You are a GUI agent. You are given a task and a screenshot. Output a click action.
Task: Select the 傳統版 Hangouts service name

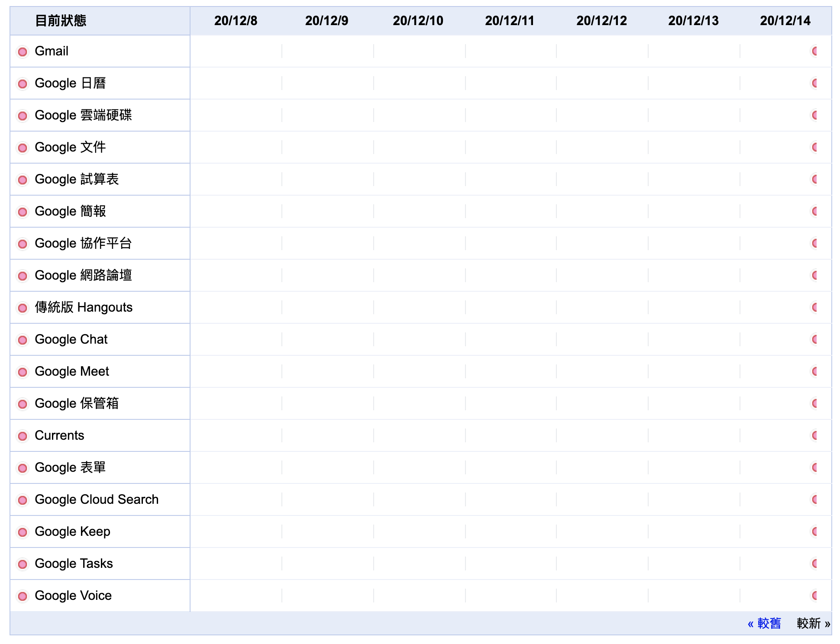click(x=84, y=307)
